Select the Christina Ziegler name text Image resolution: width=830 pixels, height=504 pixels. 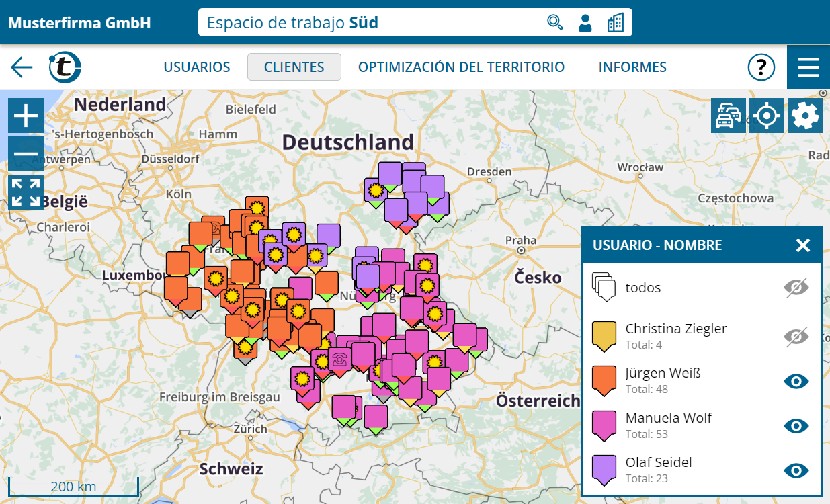(676, 329)
